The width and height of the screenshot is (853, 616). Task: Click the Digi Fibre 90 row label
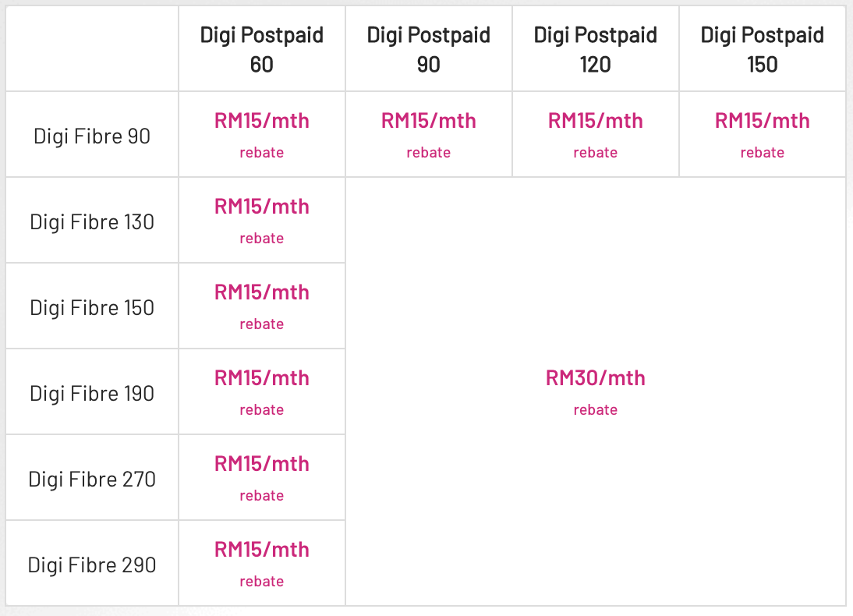(92, 136)
